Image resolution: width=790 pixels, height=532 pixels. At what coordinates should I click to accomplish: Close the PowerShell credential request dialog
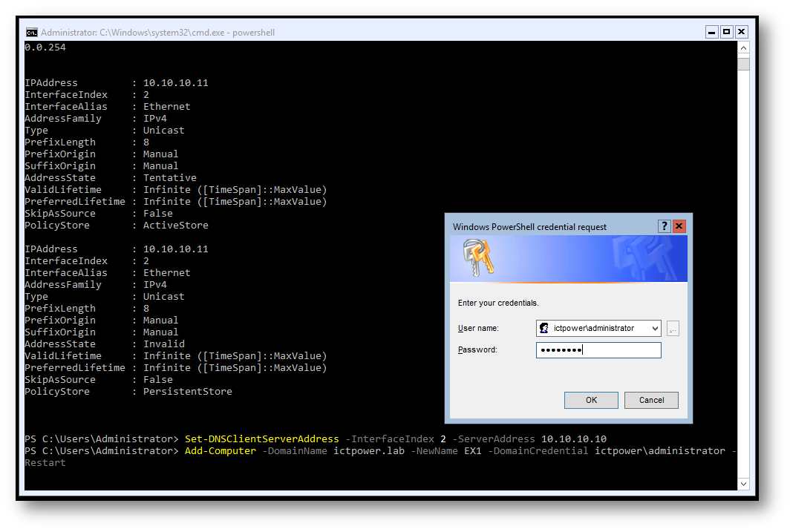pyautogui.click(x=679, y=226)
